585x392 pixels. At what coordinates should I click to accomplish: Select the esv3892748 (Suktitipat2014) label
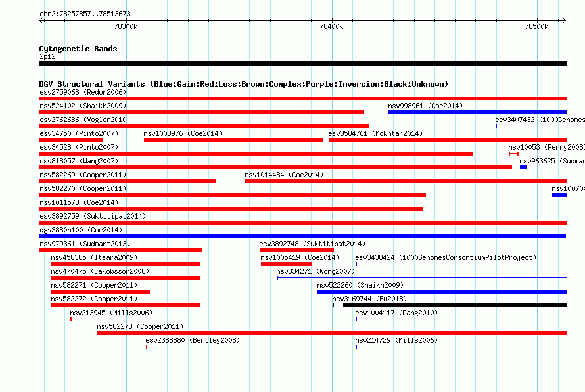312,244
